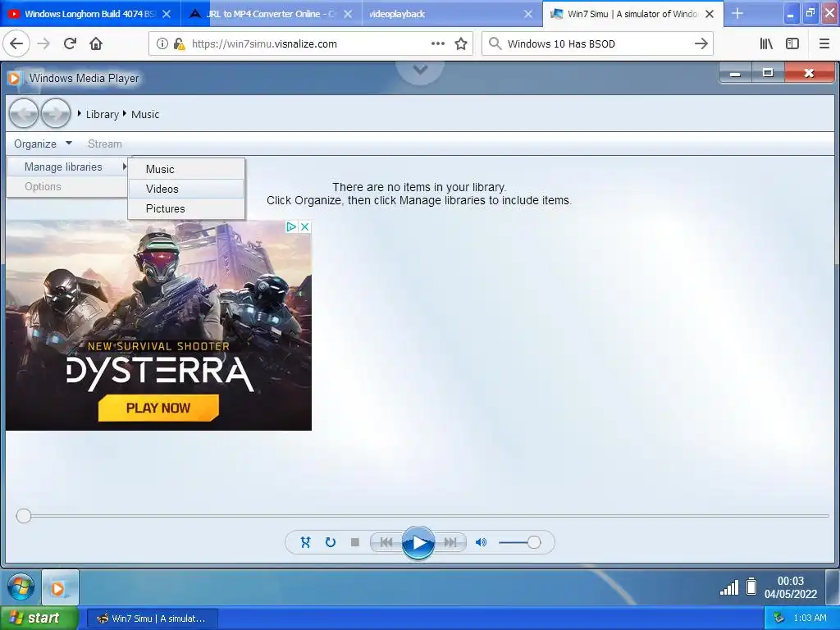Go back in the browser
The image size is (840, 630).
point(16,43)
